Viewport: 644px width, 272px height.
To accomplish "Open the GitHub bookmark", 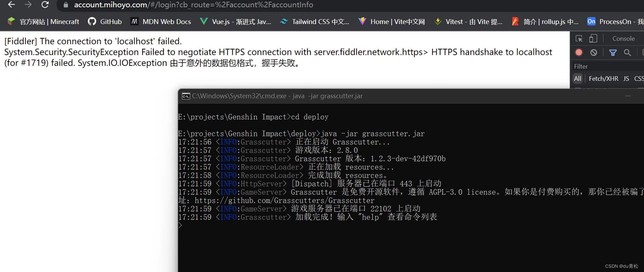I will tap(105, 22).
